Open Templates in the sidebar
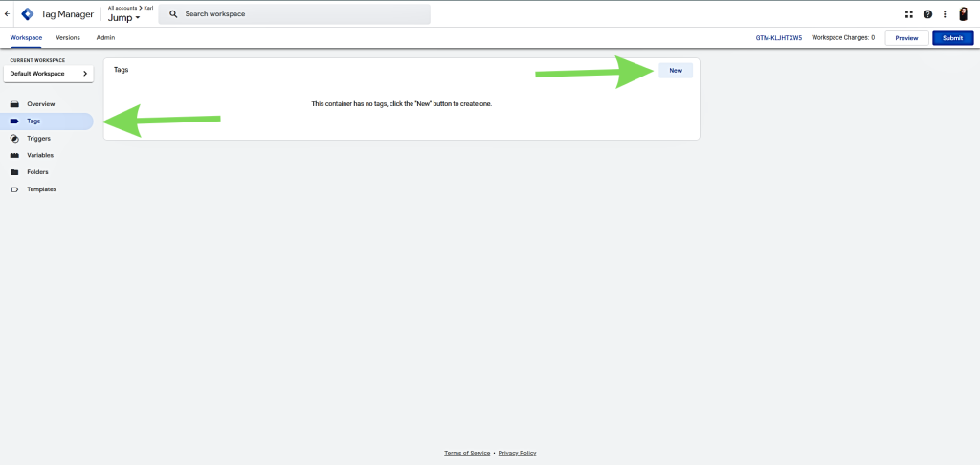This screenshot has height=465, width=980. [x=41, y=189]
